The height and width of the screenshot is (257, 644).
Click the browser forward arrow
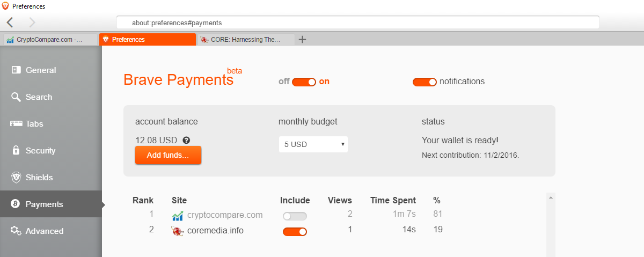32,23
